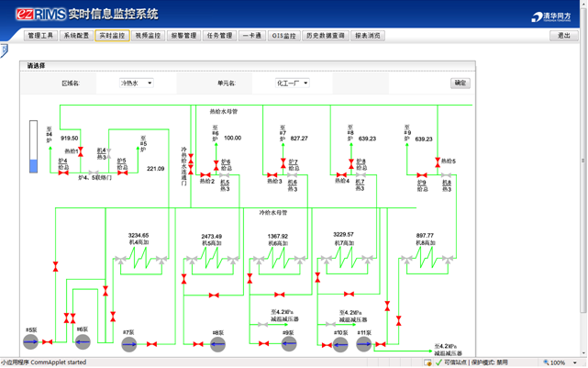Viewport: 588px width, 368px height.
Task: Go to the GIS监控 tab
Action: [x=283, y=36]
